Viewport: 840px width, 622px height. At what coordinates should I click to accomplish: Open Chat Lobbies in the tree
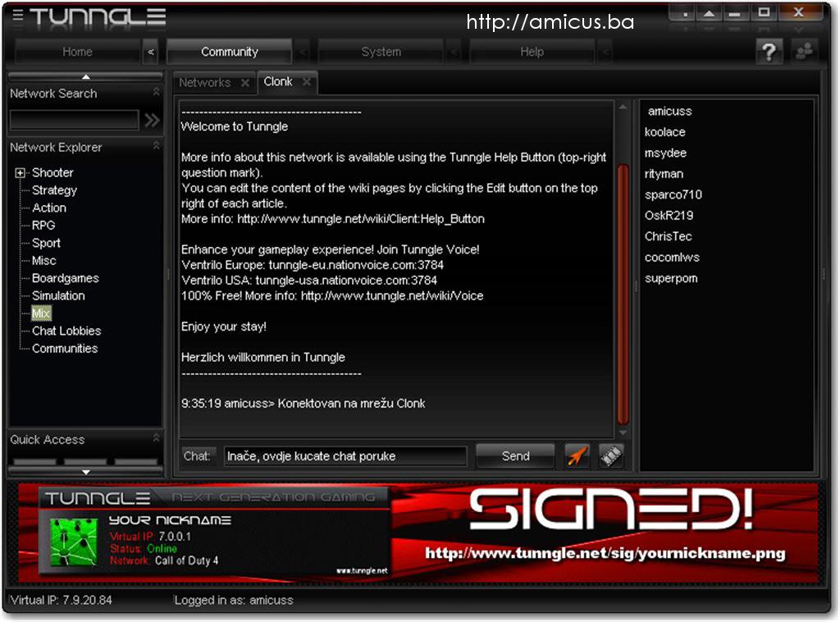[x=66, y=331]
